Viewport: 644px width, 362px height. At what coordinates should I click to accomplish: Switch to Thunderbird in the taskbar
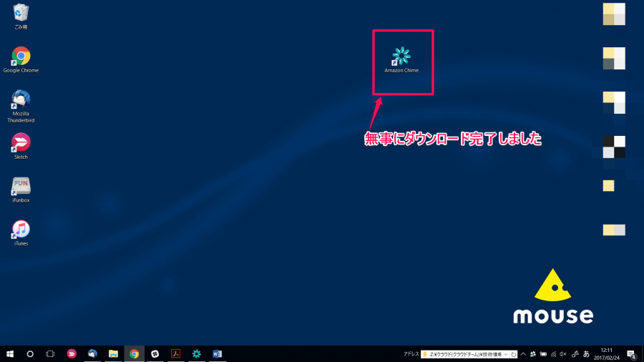[x=92, y=354]
